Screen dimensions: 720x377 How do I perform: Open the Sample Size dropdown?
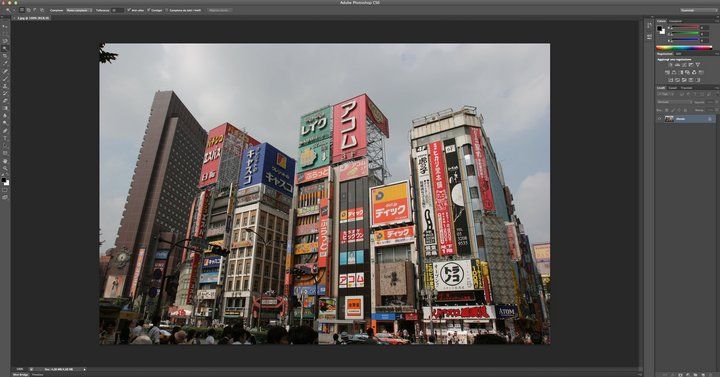(79, 10)
